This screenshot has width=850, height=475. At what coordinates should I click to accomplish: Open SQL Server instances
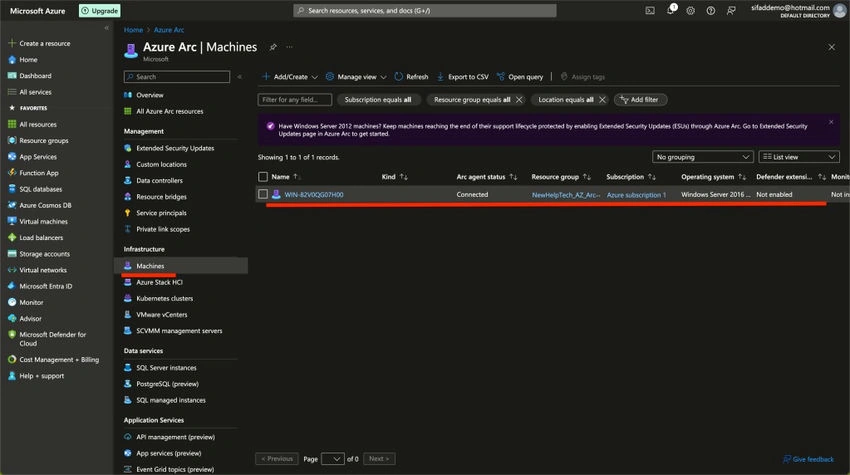166,368
